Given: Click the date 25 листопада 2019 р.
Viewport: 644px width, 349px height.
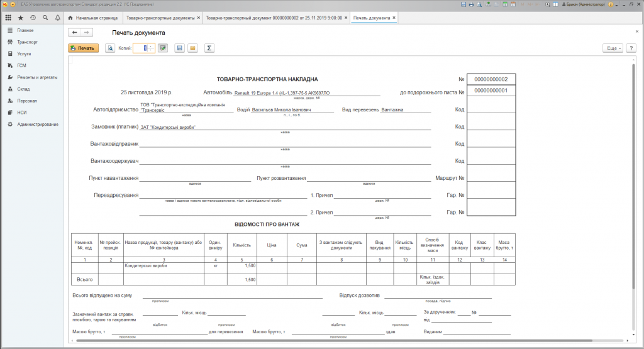Looking at the screenshot, I should (x=146, y=92).
